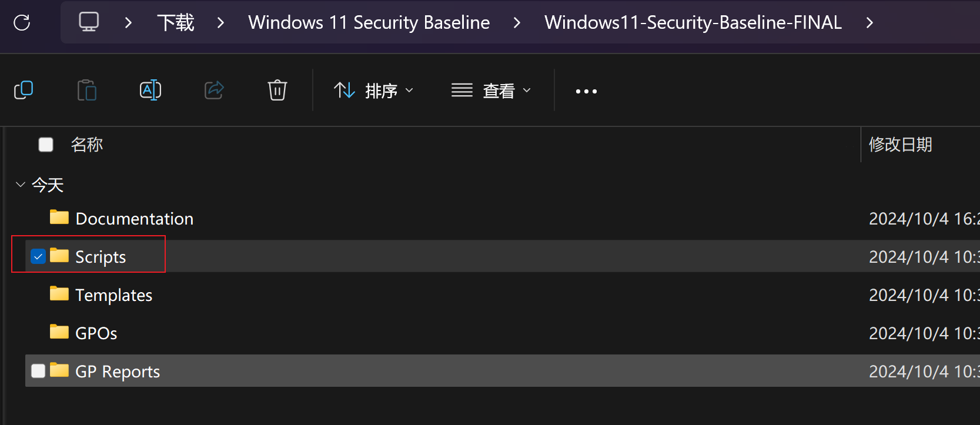Click the refresh icon
980x425 pixels.
tap(22, 23)
